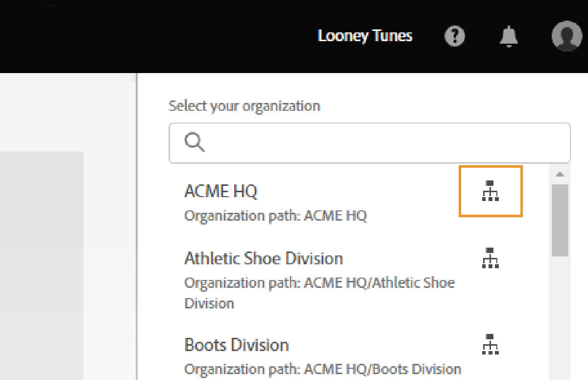Click the ACME HQ/Boots Division path text

(x=323, y=369)
